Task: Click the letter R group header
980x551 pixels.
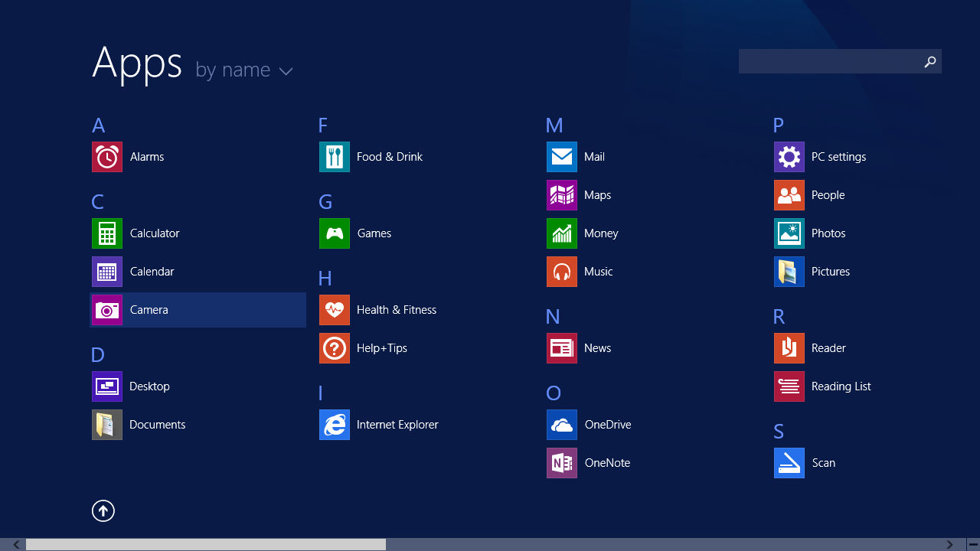Action: pos(779,317)
